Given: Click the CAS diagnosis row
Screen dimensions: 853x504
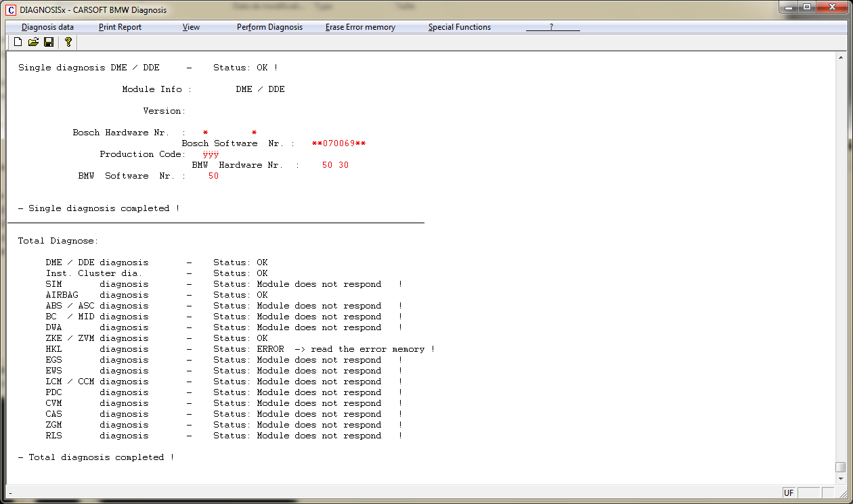Looking at the screenshot, I should [x=224, y=414].
